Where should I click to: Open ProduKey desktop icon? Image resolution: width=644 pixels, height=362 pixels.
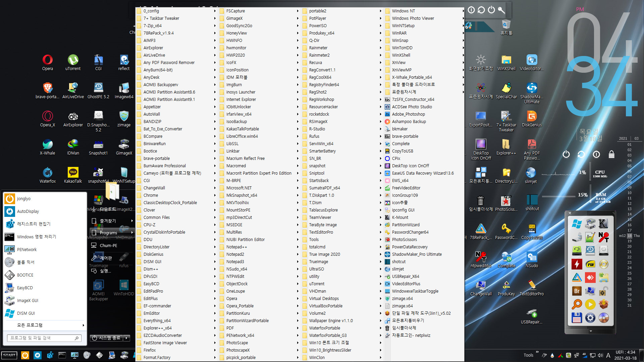(506, 288)
